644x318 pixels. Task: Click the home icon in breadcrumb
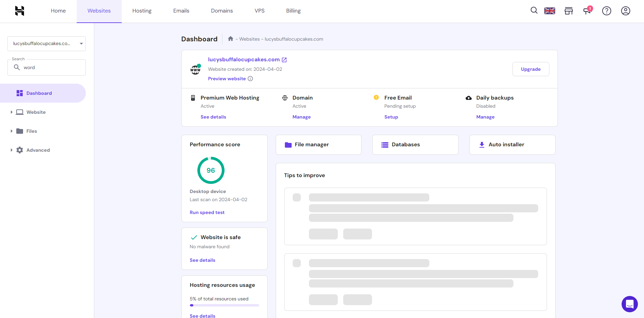pos(231,39)
